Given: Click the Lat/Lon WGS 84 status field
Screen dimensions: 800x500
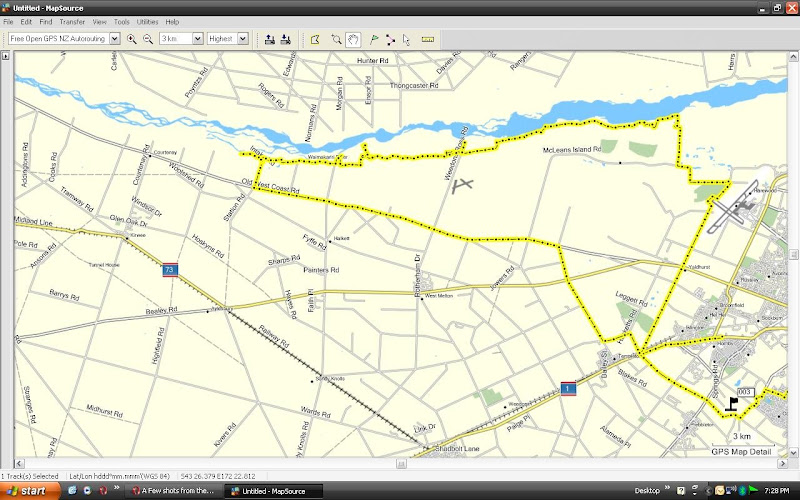Looking at the screenshot, I should pyautogui.click(x=119, y=476).
